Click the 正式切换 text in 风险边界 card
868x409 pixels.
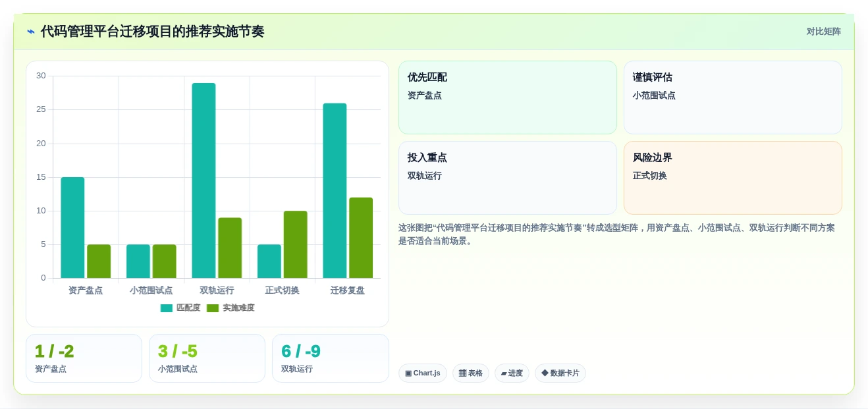tap(650, 176)
